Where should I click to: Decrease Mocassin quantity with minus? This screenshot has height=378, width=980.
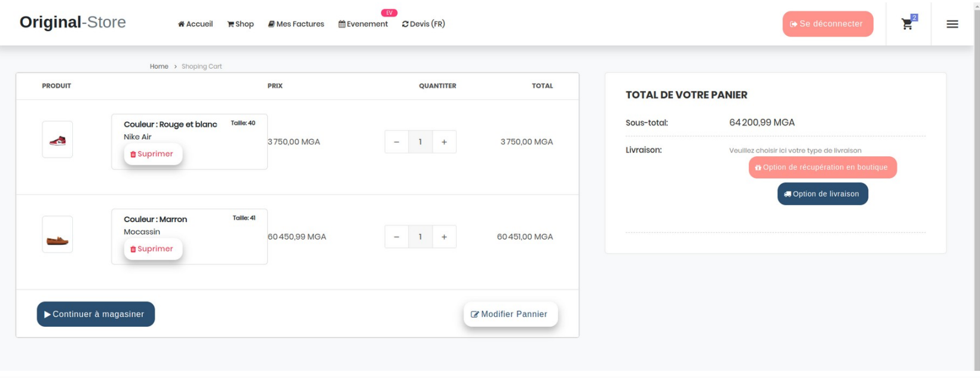tap(397, 237)
